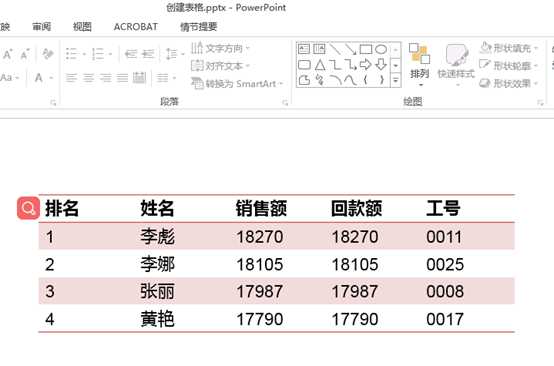Open the 形状填充 Shape Fill menu
This screenshot has width=554, height=366.
coord(509,48)
